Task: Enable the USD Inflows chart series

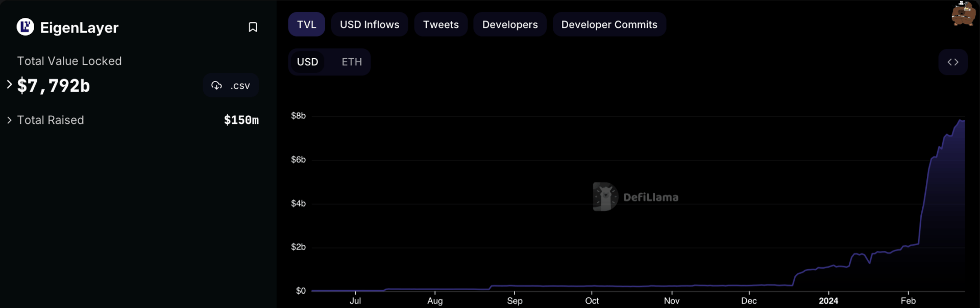Action: [x=369, y=24]
